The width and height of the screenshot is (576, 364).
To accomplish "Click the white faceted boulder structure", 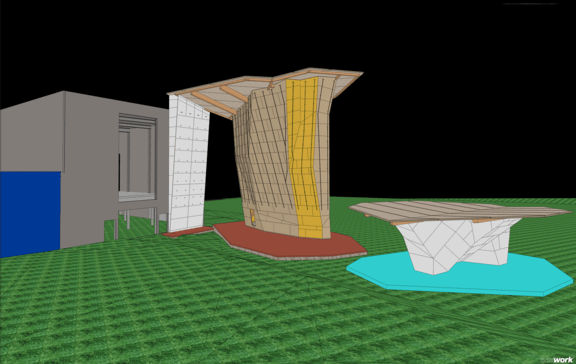I will (457, 244).
